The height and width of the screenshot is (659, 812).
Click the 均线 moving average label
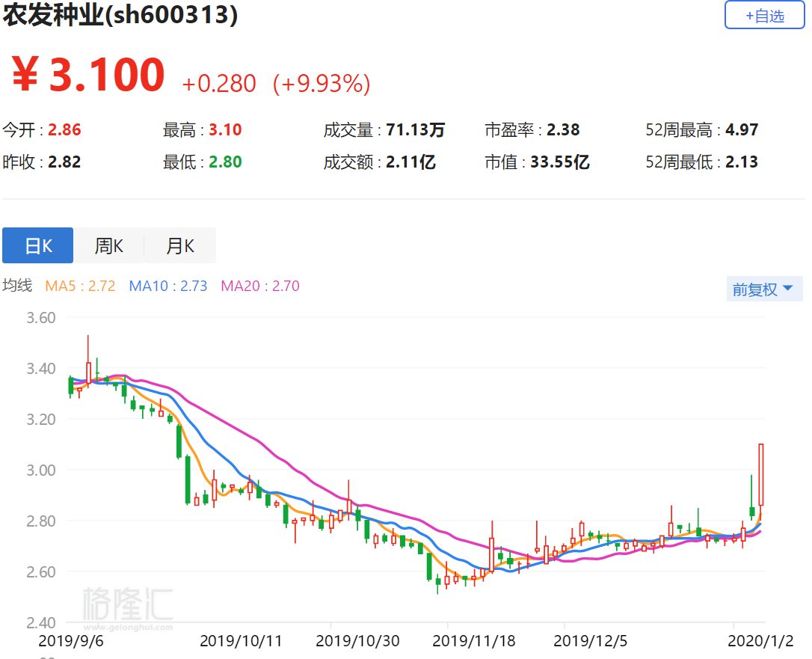pos(17,286)
